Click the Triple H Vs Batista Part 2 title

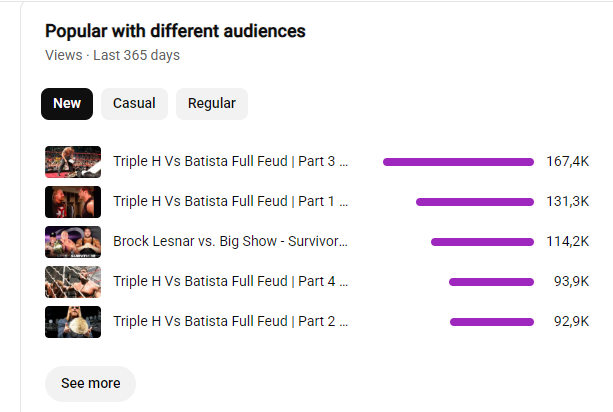230,321
